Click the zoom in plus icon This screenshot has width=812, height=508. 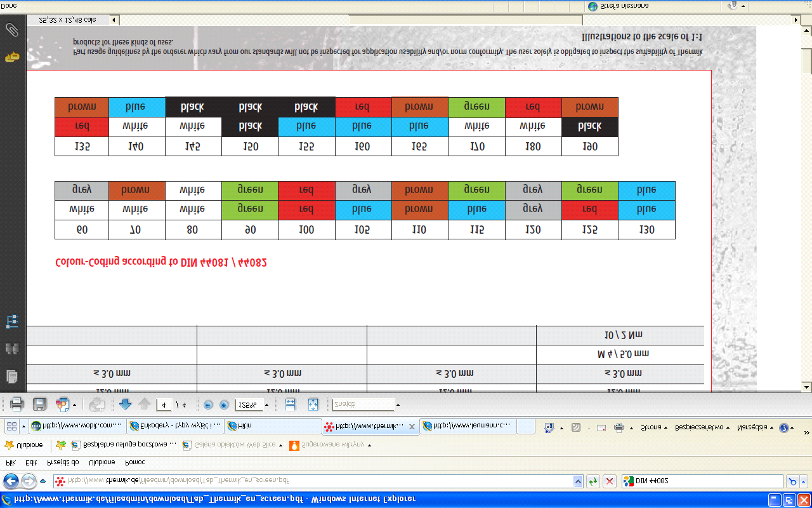click(224, 404)
